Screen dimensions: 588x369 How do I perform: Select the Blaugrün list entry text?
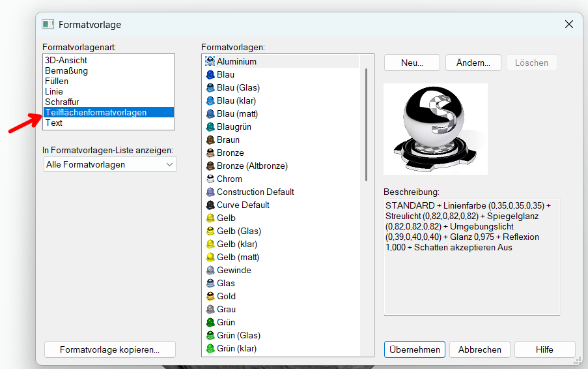(234, 127)
